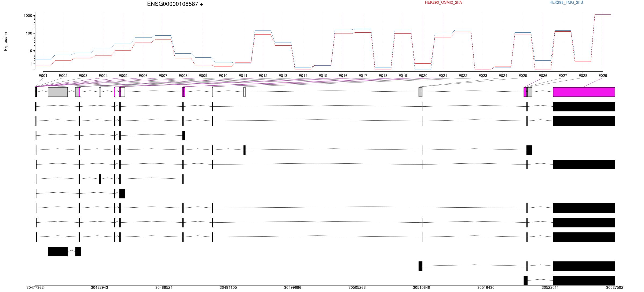Screen dimensions: 644x292
Task: Select exon label E014
Action: point(303,76)
